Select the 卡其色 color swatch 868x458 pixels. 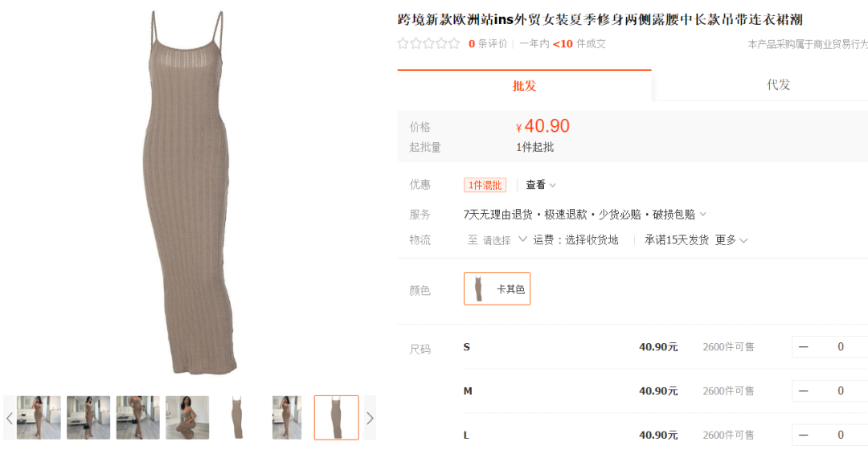click(497, 288)
